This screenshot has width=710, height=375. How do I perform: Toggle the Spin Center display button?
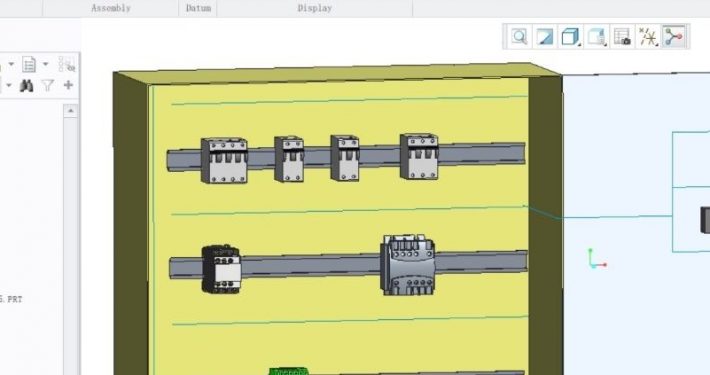[x=673, y=37]
